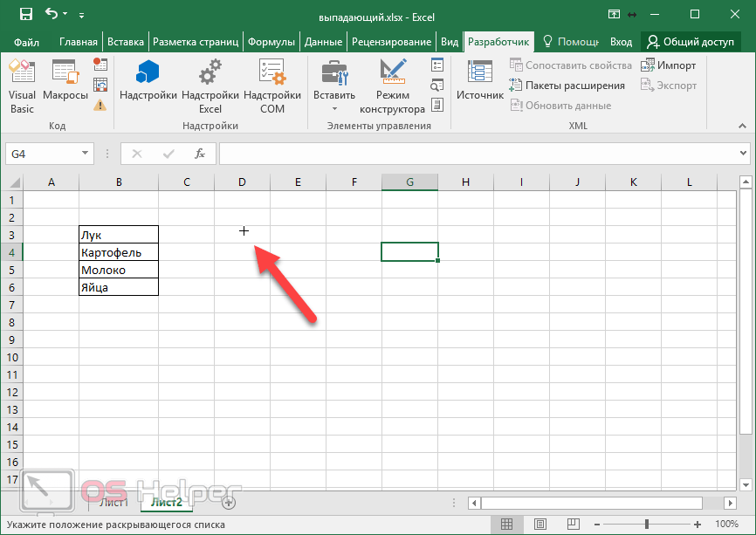756x535 pixels.
Task: Click the Cancel X formula icon
Action: pos(137,154)
